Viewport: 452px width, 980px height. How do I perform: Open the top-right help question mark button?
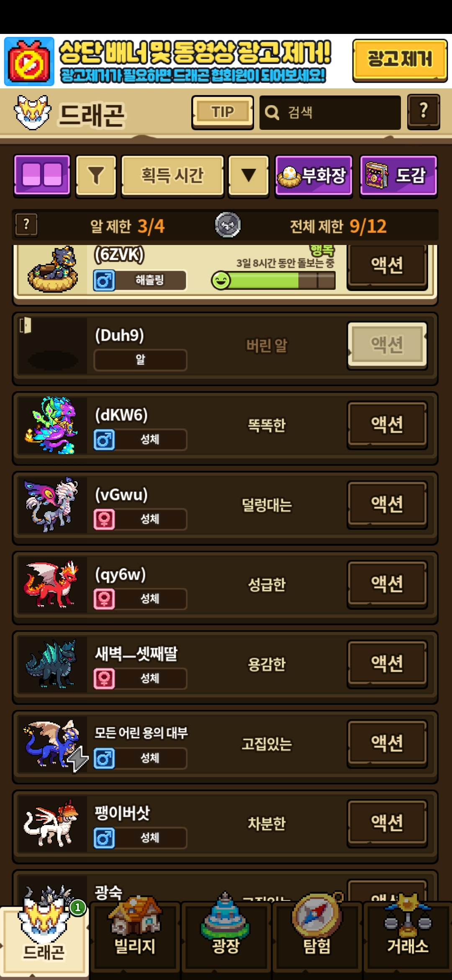pyautogui.click(x=424, y=111)
